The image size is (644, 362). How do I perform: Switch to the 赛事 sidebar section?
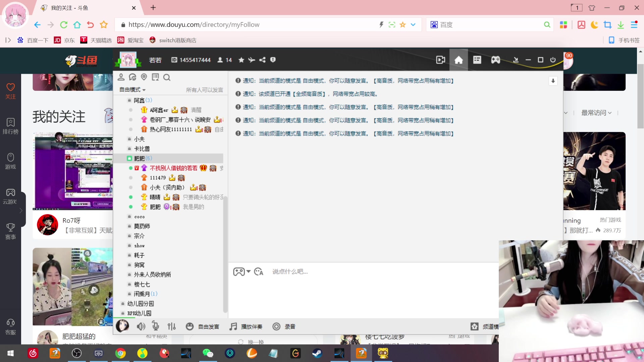coord(10,231)
